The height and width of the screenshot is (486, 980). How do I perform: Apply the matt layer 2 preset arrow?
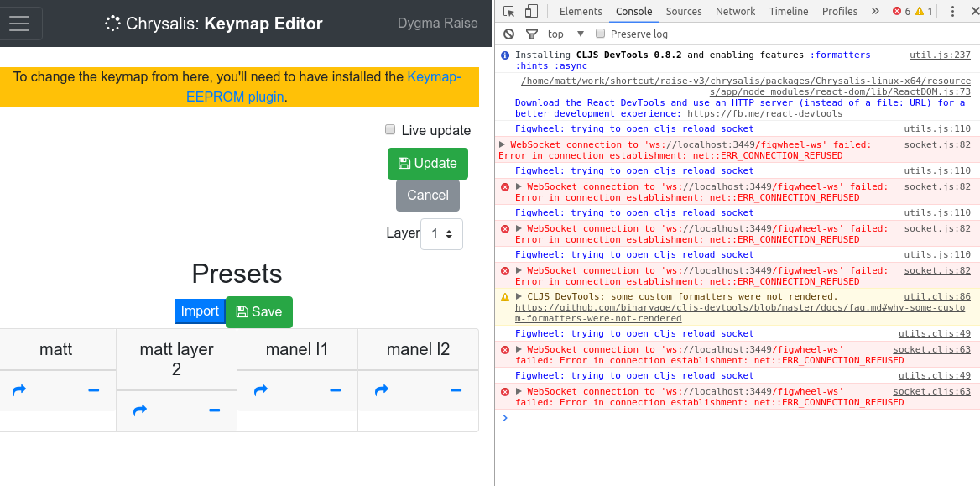[x=140, y=410]
